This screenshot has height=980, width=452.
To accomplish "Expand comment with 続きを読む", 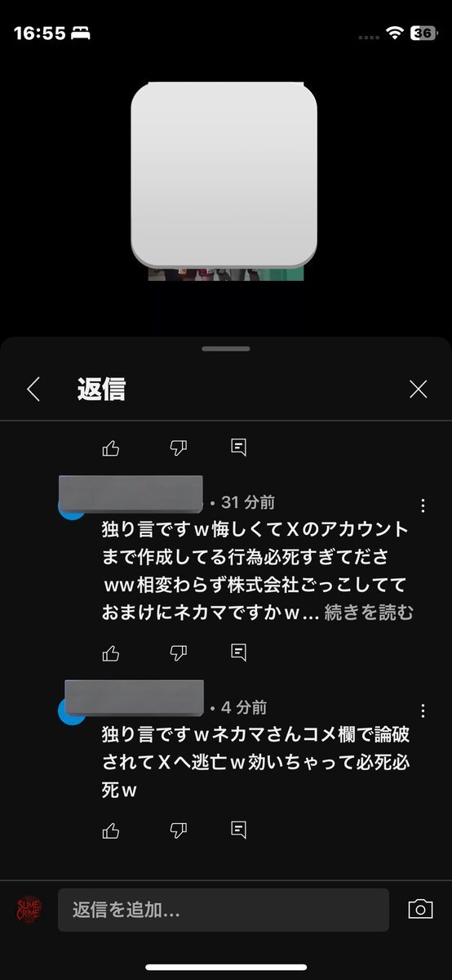I will (x=369, y=612).
